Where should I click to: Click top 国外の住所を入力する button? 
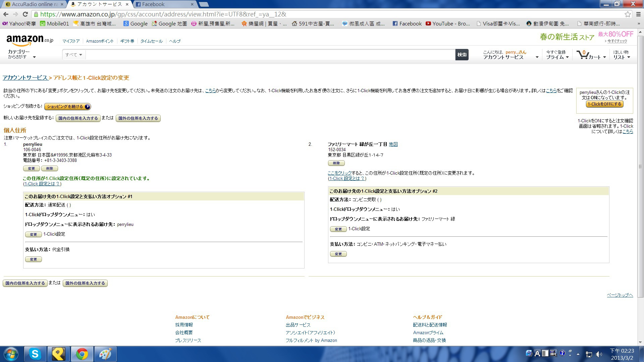tap(138, 118)
